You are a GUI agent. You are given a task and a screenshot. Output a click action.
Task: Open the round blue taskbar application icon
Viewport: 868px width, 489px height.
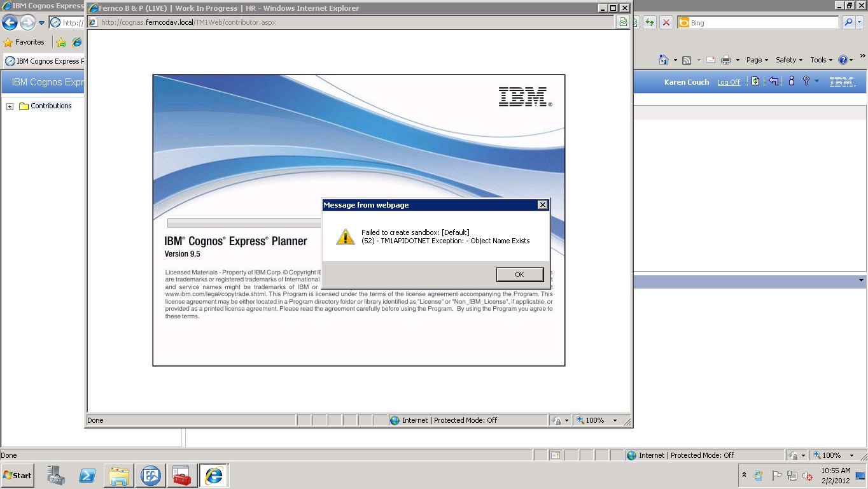click(x=151, y=476)
